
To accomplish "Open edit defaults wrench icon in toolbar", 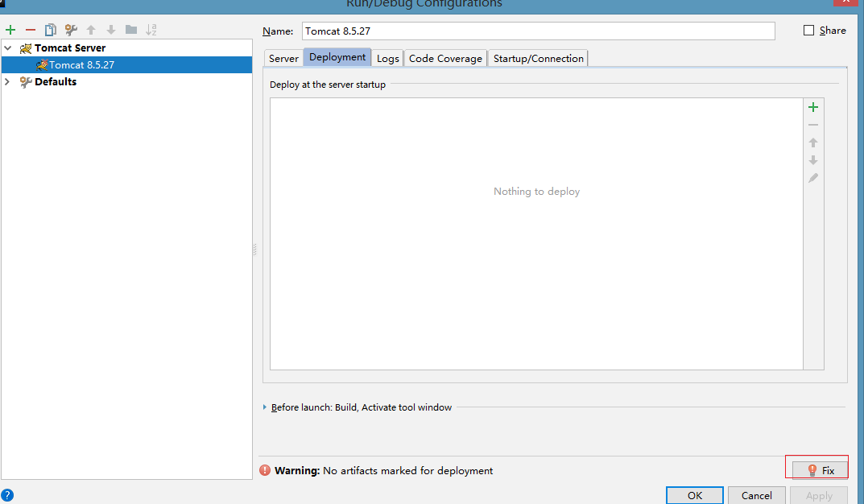I will click(71, 30).
